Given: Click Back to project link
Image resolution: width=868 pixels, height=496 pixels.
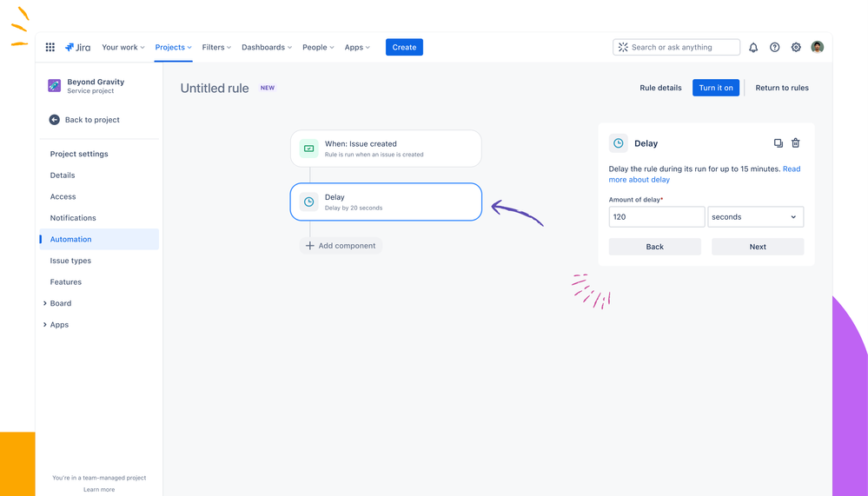Looking at the screenshot, I should point(92,120).
